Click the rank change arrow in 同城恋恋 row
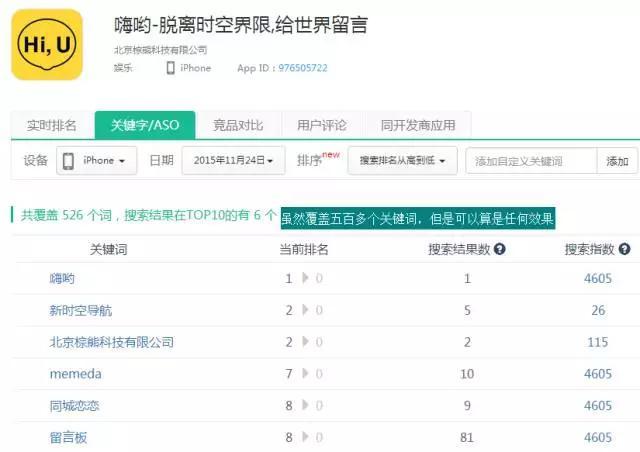 click(305, 405)
